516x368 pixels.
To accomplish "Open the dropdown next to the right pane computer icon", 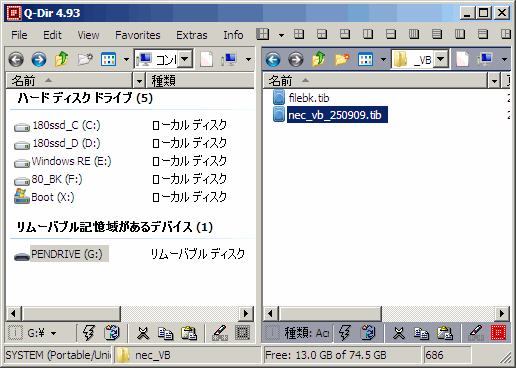I will tap(504, 60).
